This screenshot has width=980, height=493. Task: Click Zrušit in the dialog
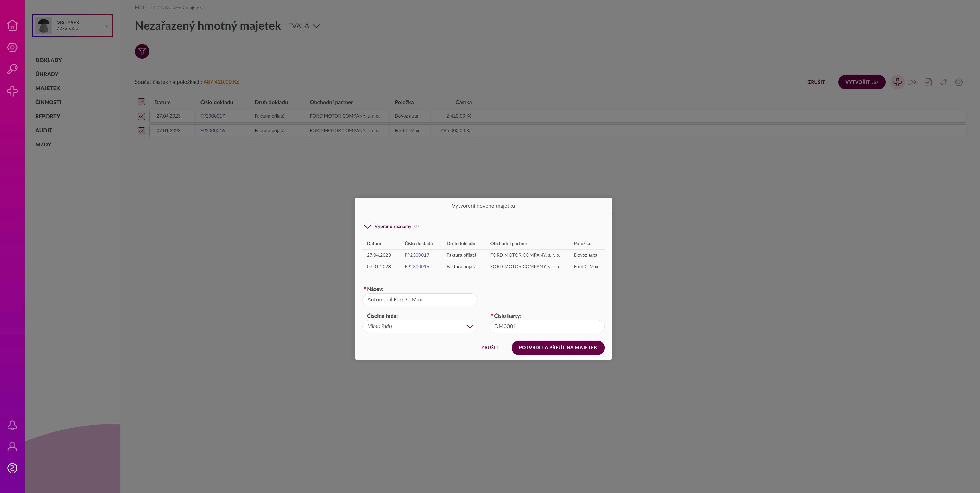490,348
